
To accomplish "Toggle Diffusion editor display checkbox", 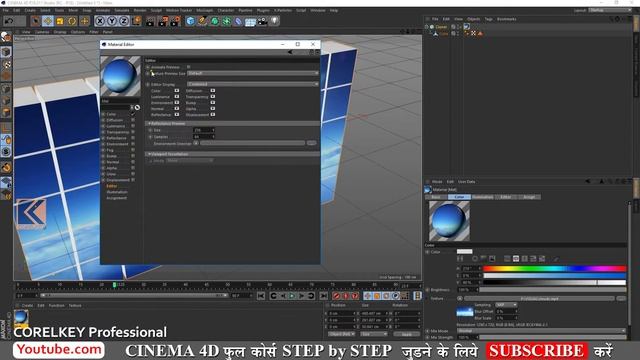I will [x=213, y=91].
